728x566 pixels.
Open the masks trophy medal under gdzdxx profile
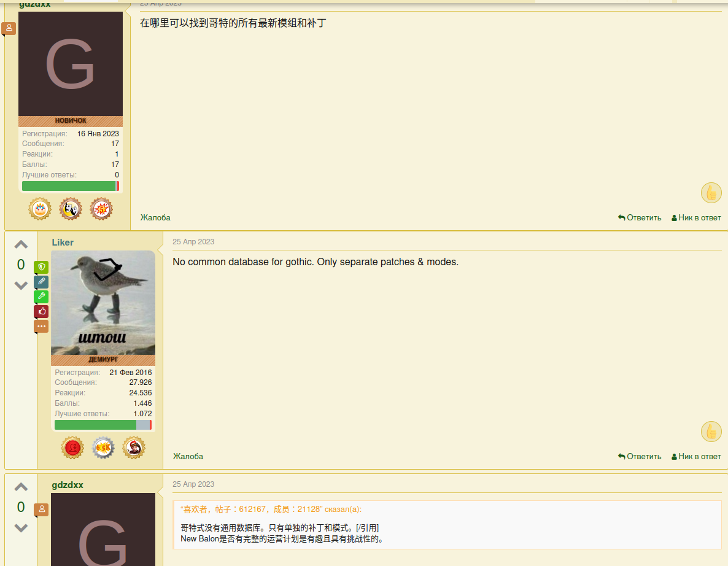(71, 209)
